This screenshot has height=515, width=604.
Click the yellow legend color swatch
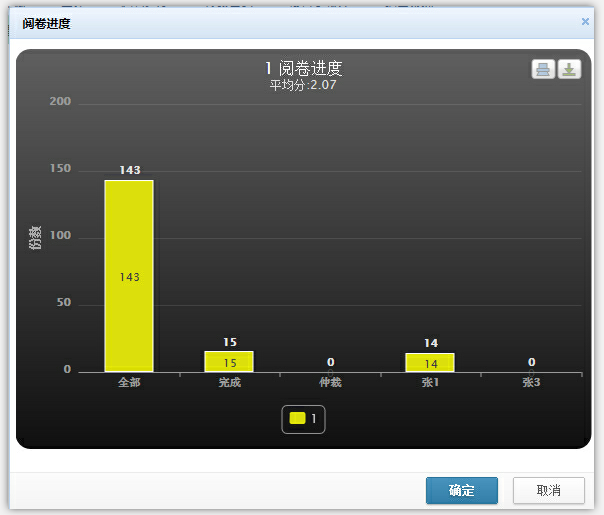(x=297, y=418)
